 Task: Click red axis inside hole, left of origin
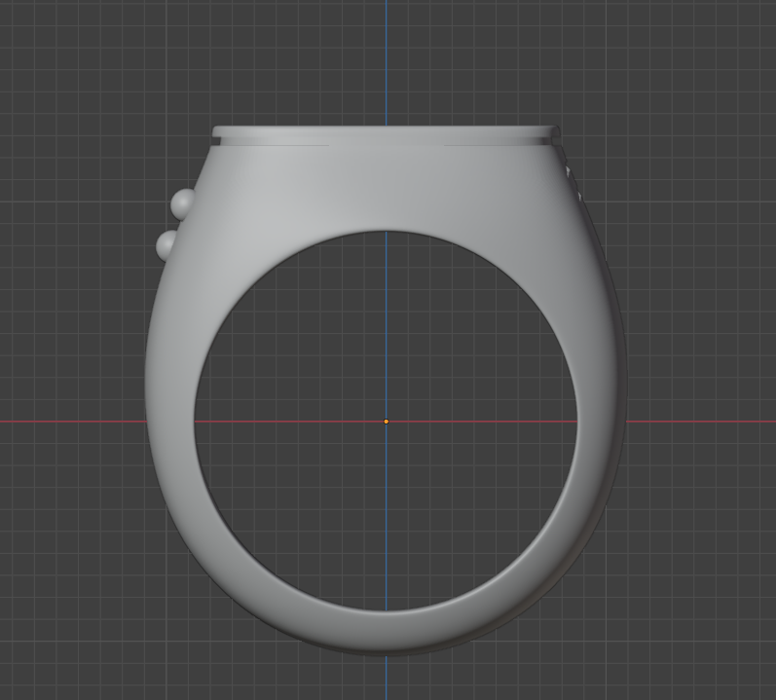292,422
